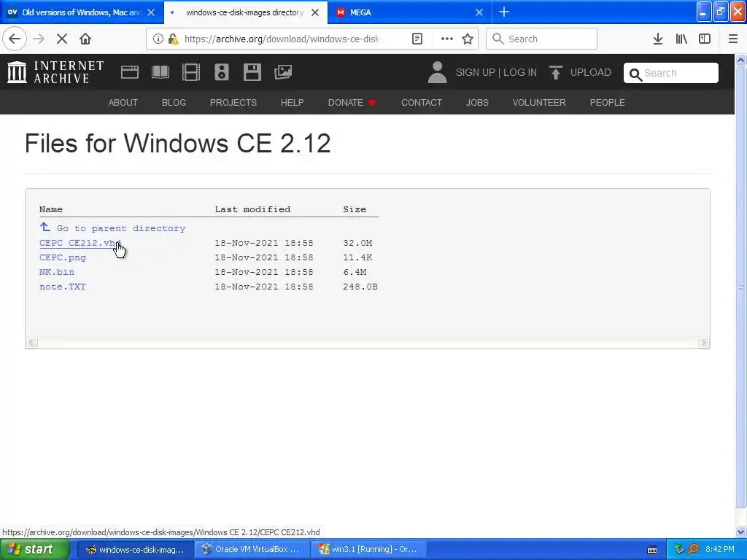Screen dimensions: 747x560
Task: Open a new tab with plus
Action: click(x=504, y=12)
